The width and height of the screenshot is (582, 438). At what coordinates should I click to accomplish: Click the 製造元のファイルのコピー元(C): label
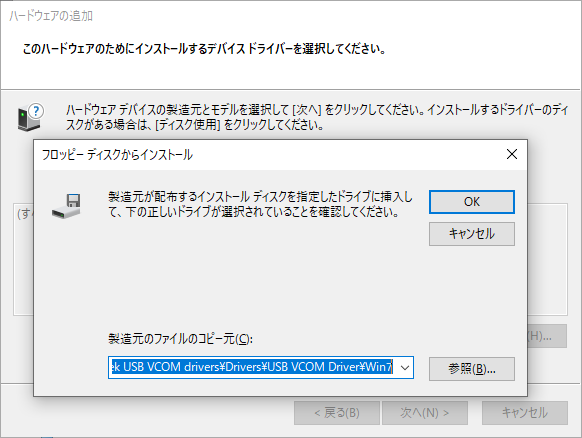point(180,339)
